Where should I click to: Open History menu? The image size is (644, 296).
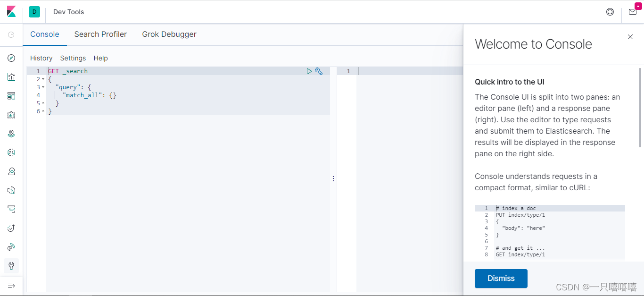(x=41, y=58)
